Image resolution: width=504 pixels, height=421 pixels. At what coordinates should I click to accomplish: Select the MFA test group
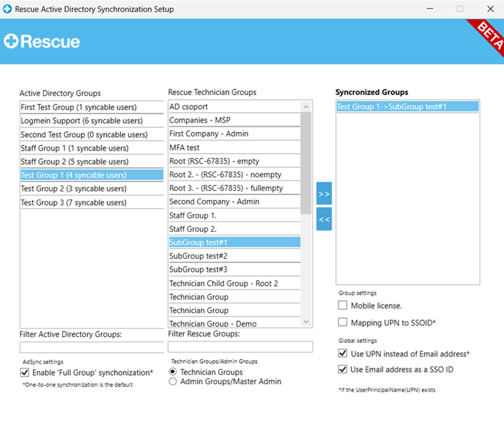(235, 147)
